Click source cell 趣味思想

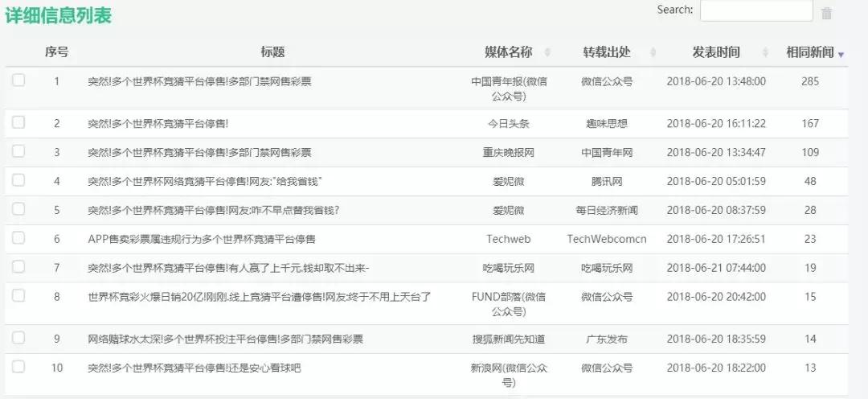[607, 124]
